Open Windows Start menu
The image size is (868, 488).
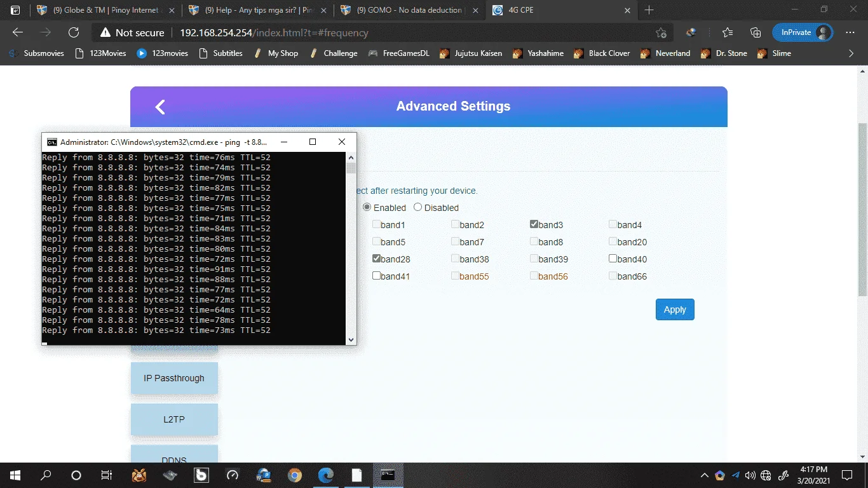click(15, 475)
